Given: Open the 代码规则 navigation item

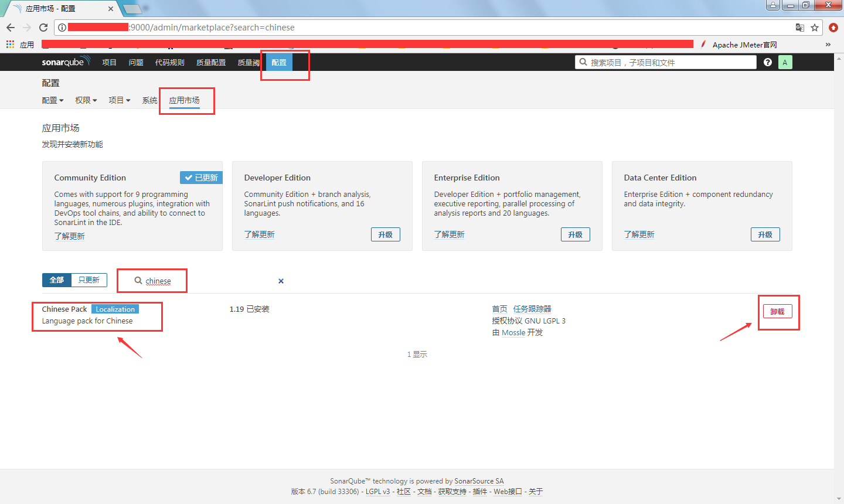Looking at the screenshot, I should tap(169, 62).
